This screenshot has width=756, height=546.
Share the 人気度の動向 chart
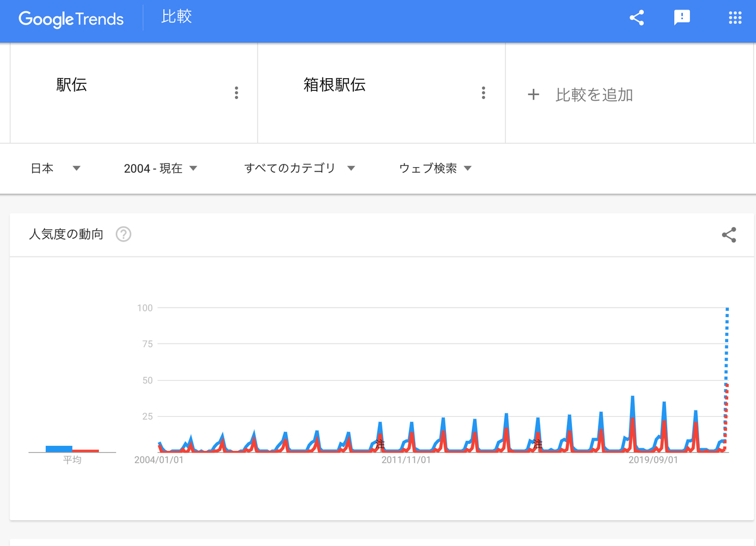pyautogui.click(x=729, y=235)
